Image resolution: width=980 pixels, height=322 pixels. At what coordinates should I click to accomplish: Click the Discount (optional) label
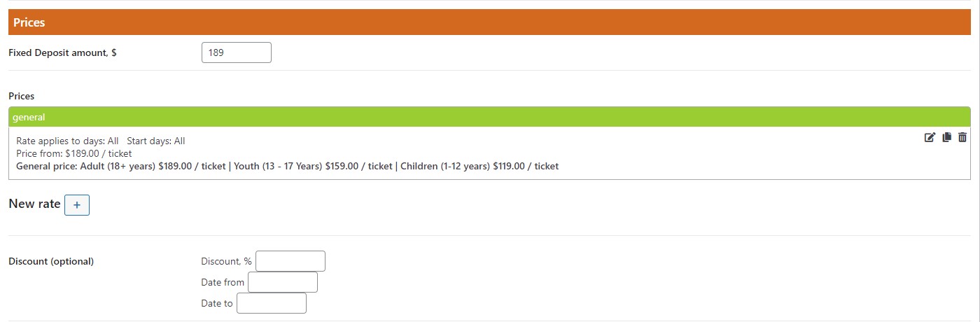coord(51,261)
